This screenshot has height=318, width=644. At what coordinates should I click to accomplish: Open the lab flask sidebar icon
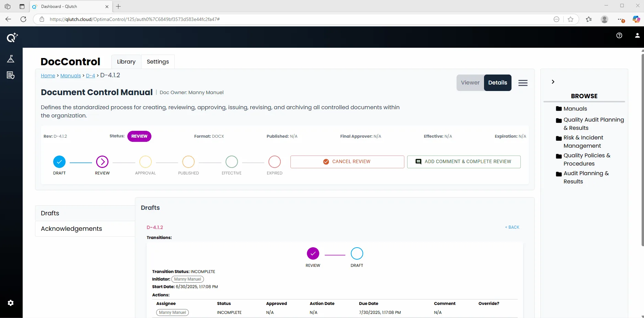(x=11, y=59)
